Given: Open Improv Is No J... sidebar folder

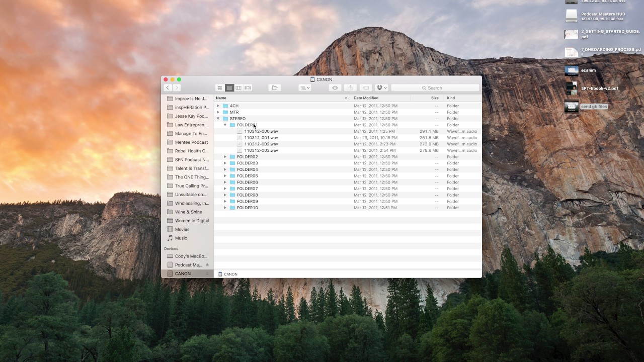Looking at the screenshot, I should 187,99.
